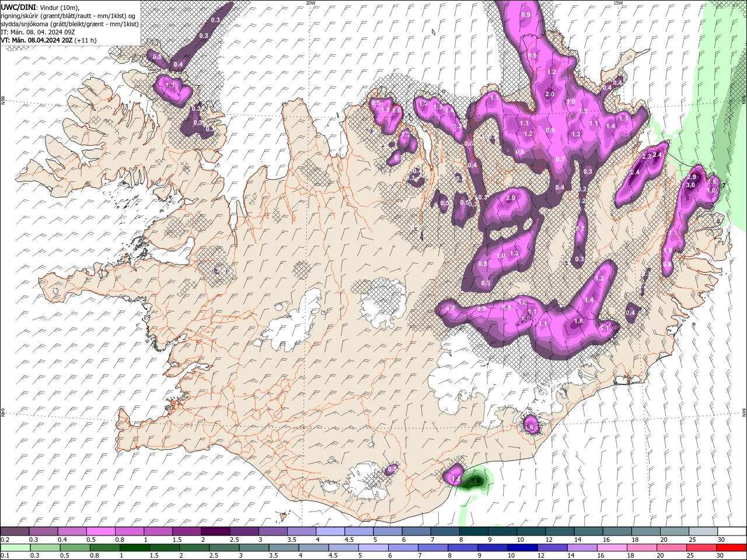Click the pale green 0.1 swatch in bottom legend row
747x560 pixels.
tap(15, 547)
